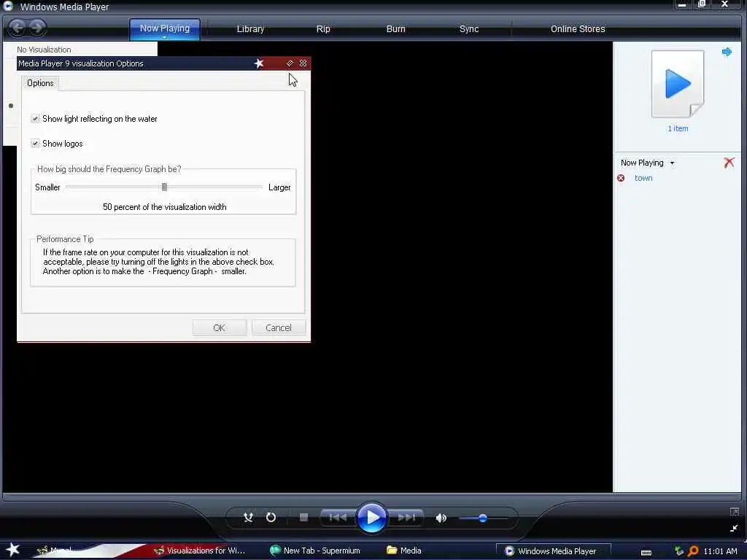Open the Start star button on taskbar
The height and width of the screenshot is (560, 747).
coord(12,550)
